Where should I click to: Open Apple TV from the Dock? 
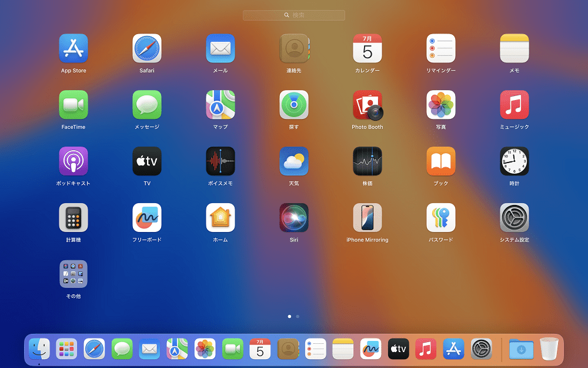(x=398, y=349)
